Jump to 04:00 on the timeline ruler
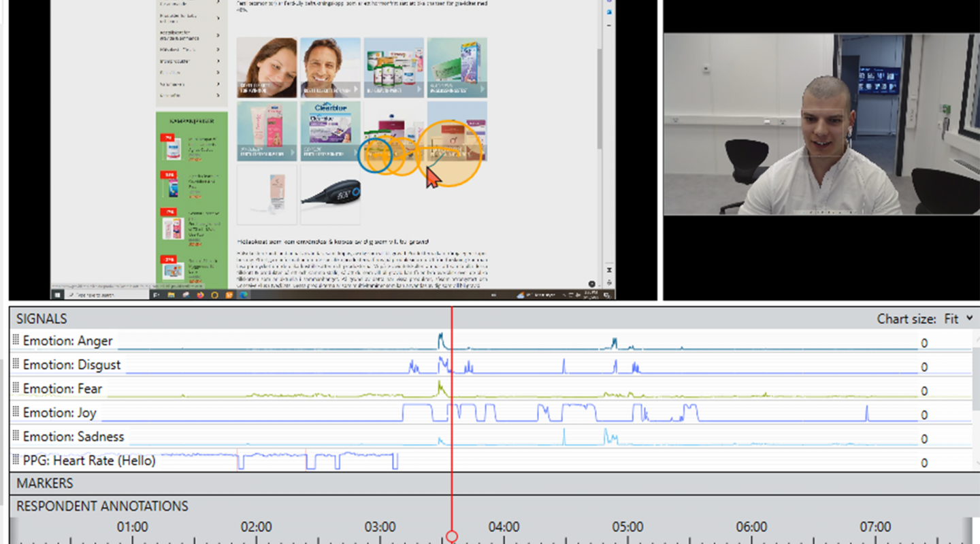 tap(504, 527)
